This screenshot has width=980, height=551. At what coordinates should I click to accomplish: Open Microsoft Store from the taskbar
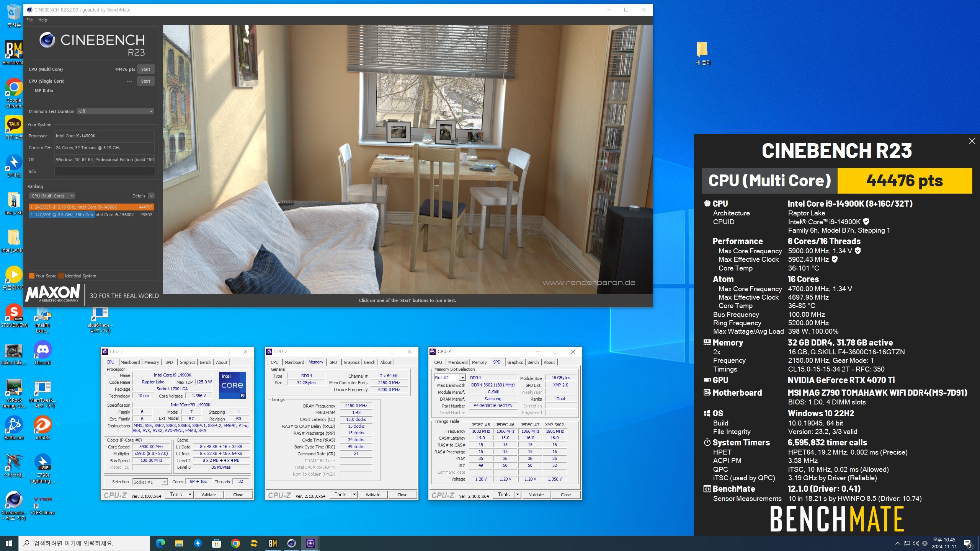(x=217, y=543)
